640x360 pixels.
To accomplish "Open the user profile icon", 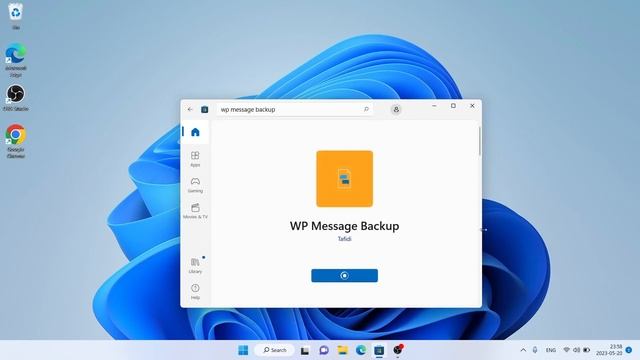I will point(396,109).
